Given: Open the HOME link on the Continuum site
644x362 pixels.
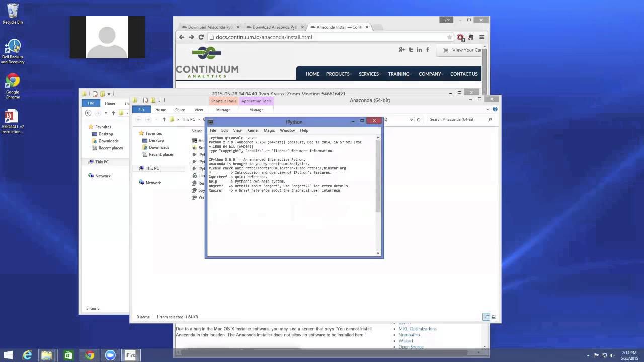Looking at the screenshot, I should pyautogui.click(x=312, y=74).
